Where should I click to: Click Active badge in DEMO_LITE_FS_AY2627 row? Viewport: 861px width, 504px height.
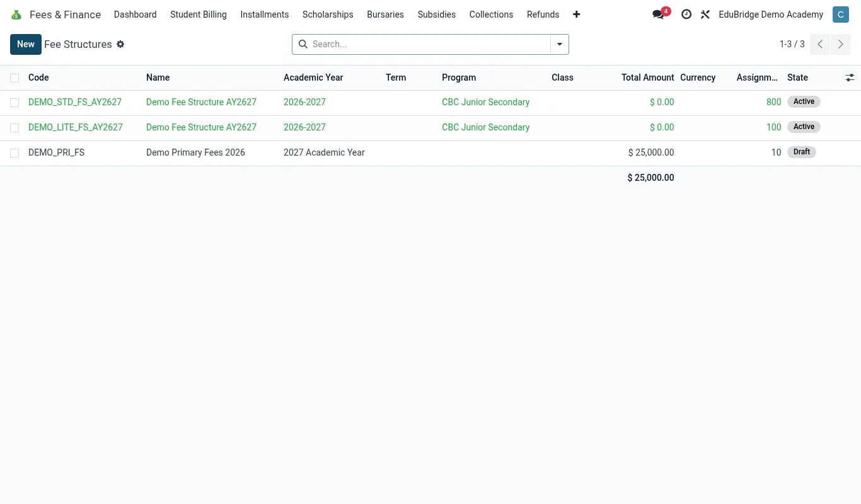(x=804, y=127)
